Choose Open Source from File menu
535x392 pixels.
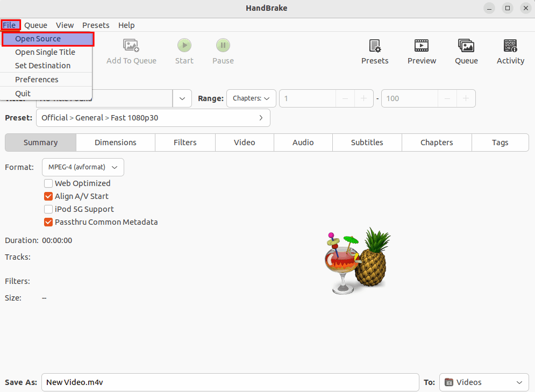coord(48,39)
